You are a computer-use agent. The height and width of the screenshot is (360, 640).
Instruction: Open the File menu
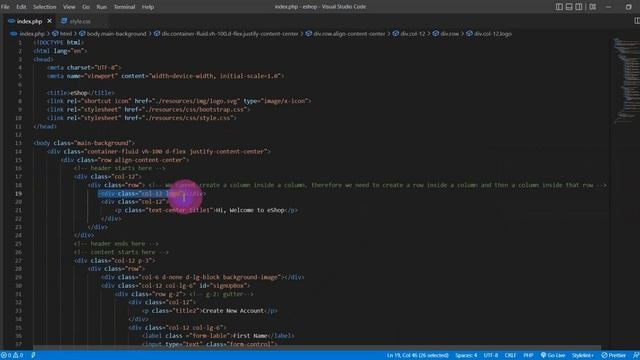5,7
